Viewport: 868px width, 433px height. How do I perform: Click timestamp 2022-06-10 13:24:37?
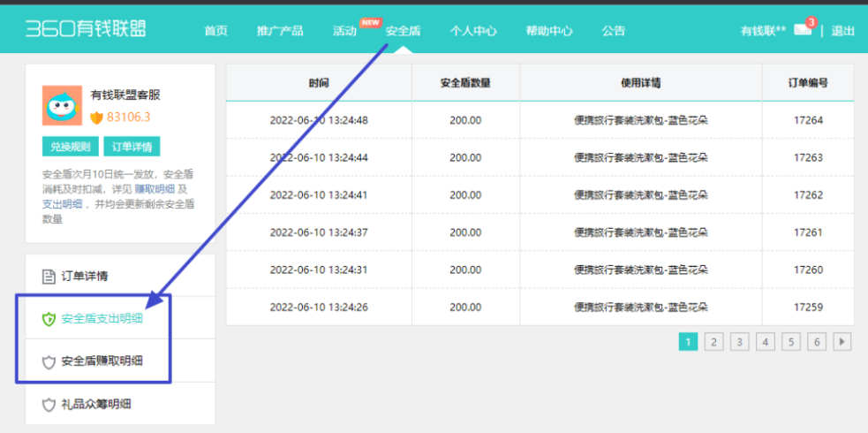tap(319, 232)
